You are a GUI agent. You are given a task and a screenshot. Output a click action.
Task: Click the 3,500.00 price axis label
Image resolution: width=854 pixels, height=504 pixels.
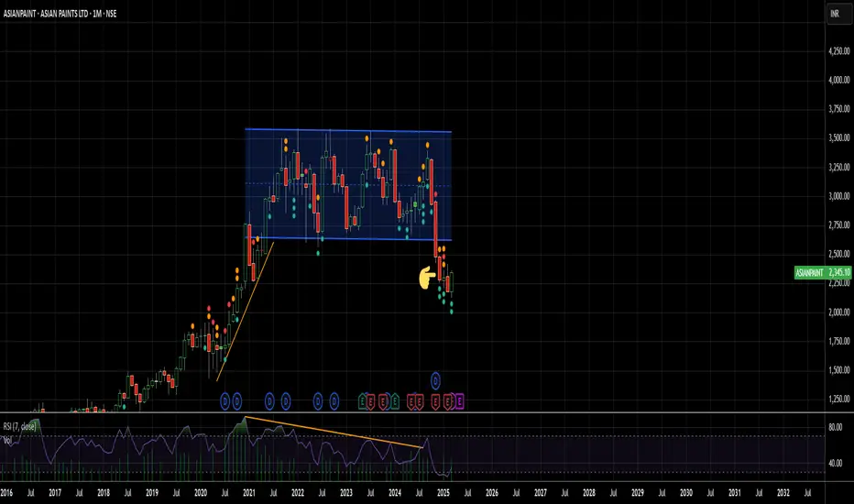tap(838, 138)
